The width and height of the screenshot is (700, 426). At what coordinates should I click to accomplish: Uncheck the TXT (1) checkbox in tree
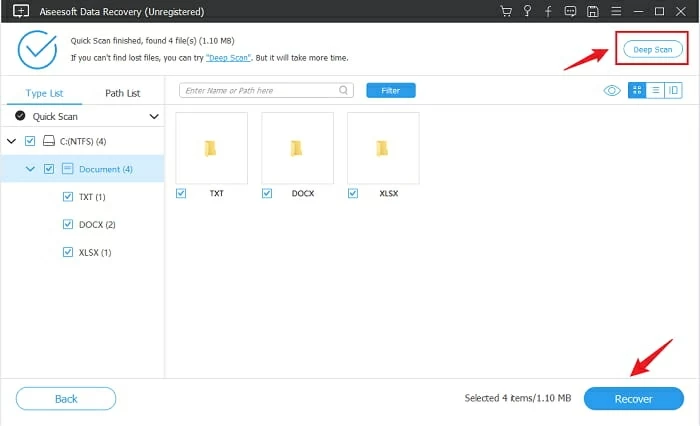click(x=68, y=197)
